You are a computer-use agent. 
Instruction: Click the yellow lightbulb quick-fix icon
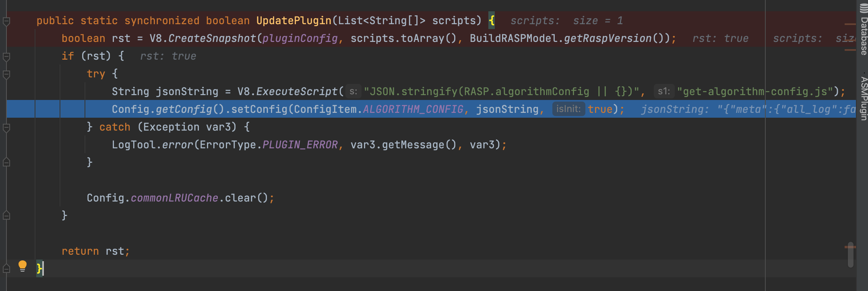tap(23, 266)
